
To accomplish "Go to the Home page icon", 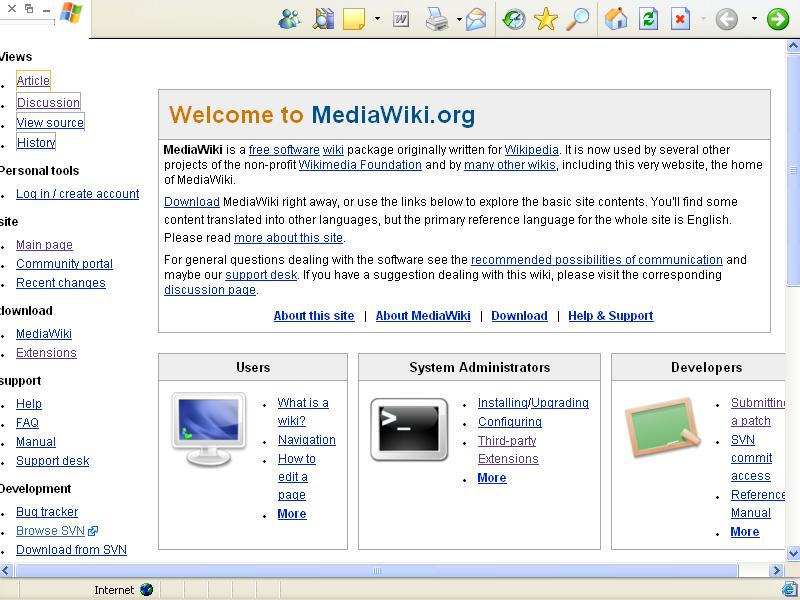I will click(x=616, y=19).
